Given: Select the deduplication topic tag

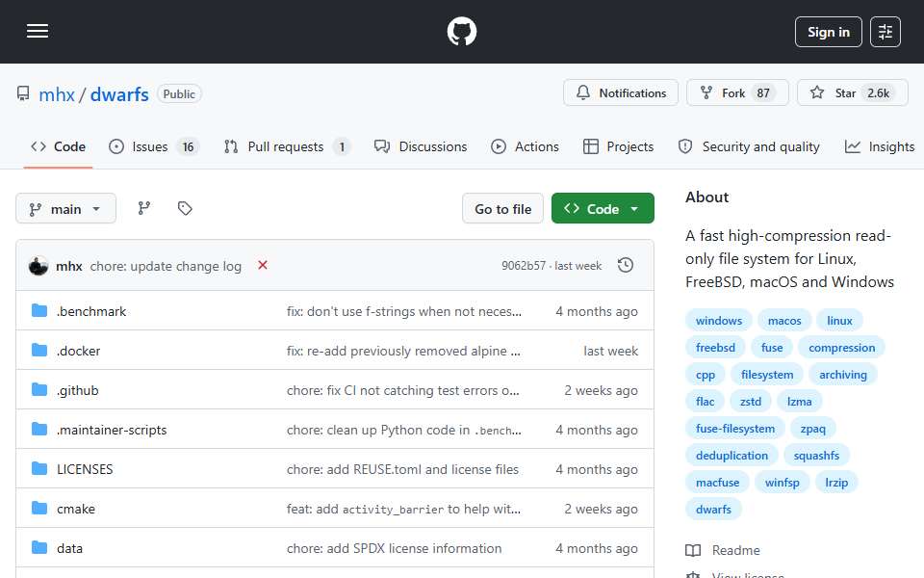Looking at the screenshot, I should [731, 456].
